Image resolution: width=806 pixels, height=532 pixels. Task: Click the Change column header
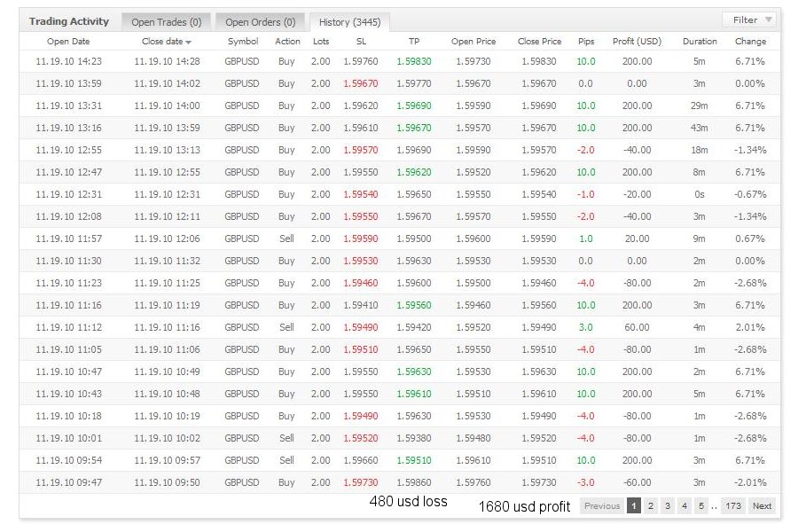pos(750,42)
